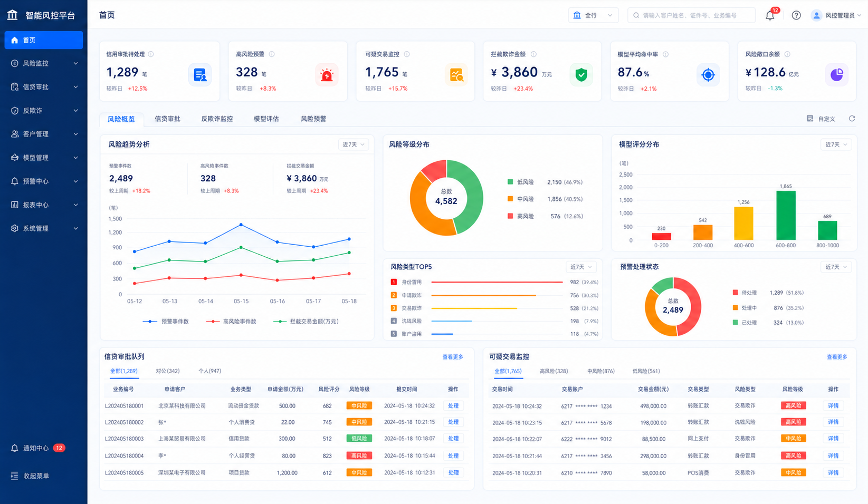Click the target icon on 模型平均命中率 card
Screen dimensions: 868x504
708,75
